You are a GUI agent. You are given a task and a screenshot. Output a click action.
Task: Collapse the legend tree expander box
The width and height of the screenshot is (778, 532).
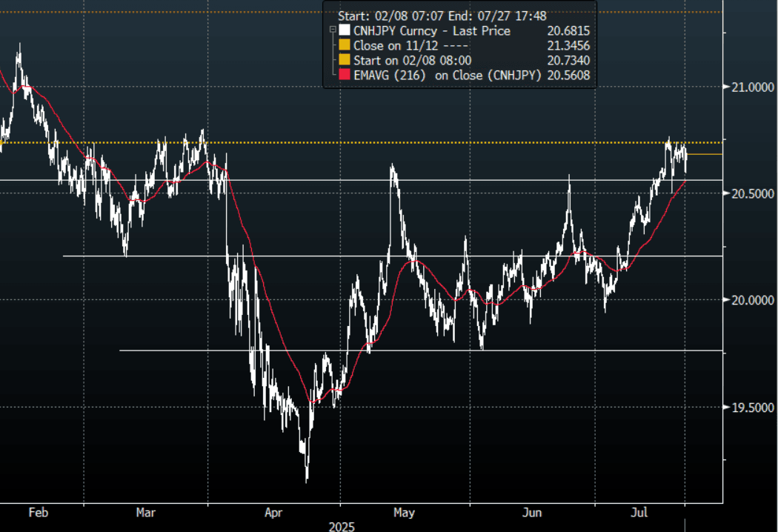[333, 30]
